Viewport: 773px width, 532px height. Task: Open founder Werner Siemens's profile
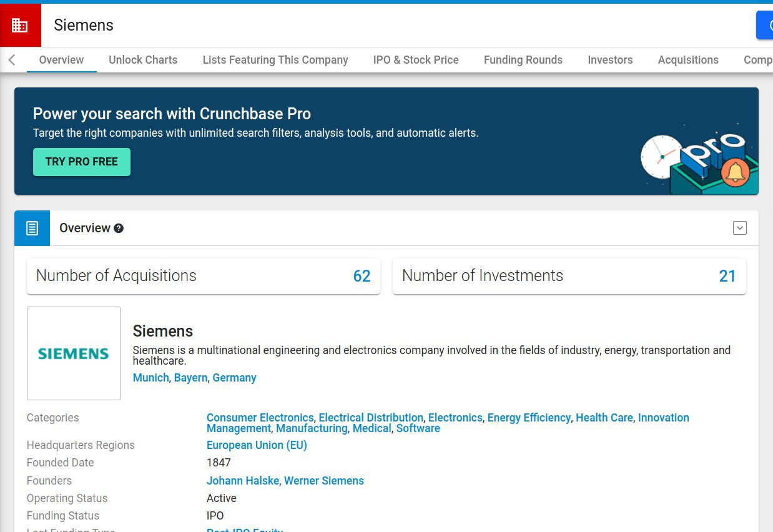(324, 481)
